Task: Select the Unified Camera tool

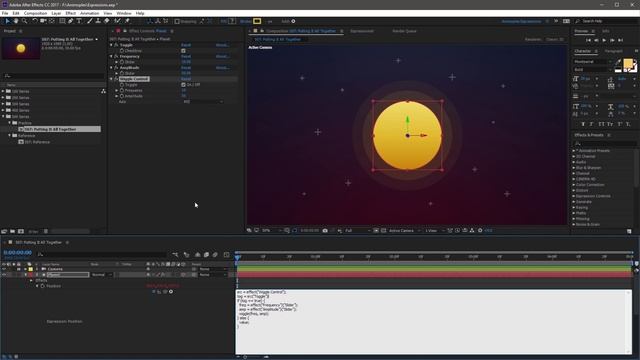Action: click(43, 21)
